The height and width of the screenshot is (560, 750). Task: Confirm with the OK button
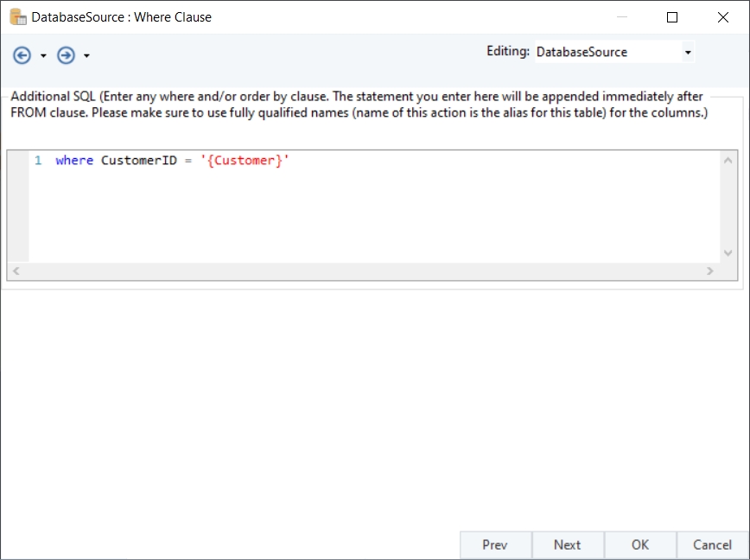pos(639,544)
